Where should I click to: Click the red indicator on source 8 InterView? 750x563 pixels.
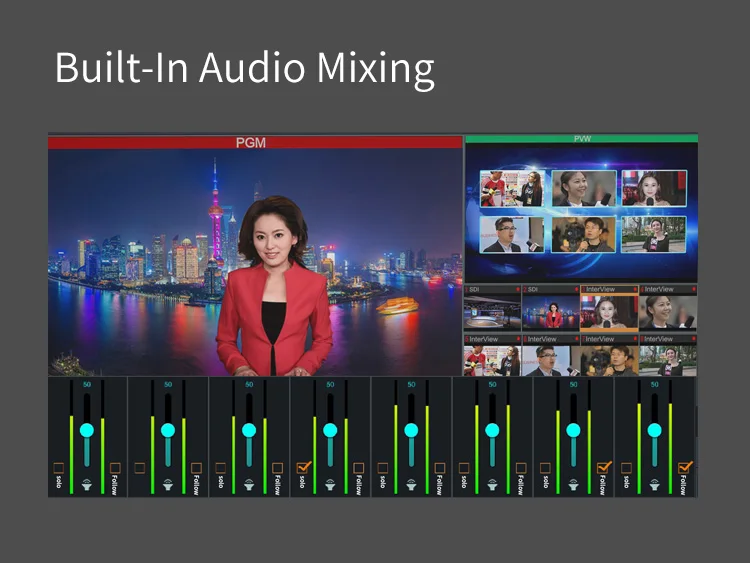coord(694,339)
